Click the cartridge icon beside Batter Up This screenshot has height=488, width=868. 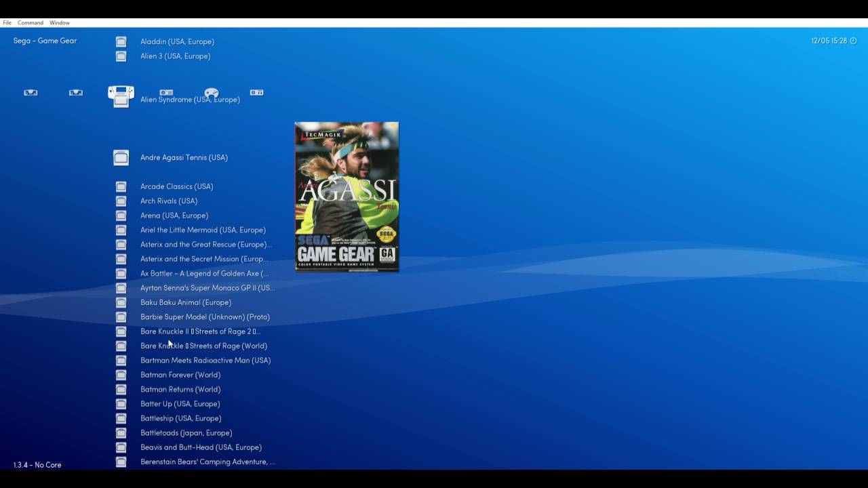point(121,403)
